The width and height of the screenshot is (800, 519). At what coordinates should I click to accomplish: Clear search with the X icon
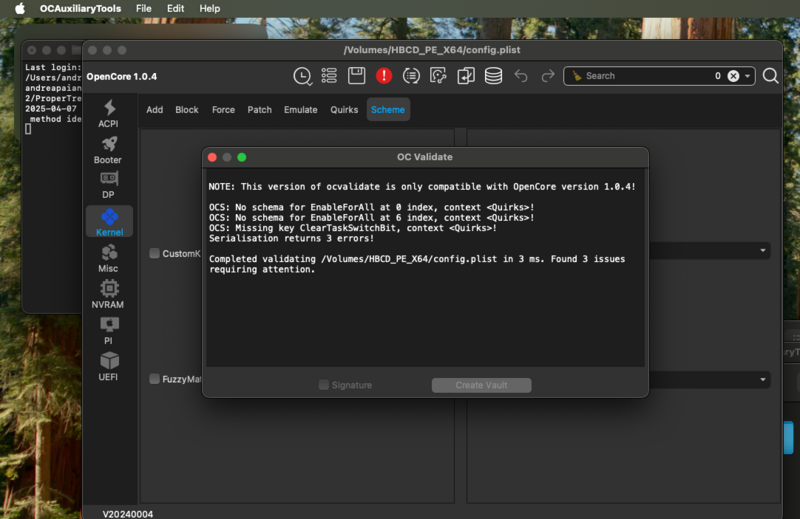coord(733,76)
